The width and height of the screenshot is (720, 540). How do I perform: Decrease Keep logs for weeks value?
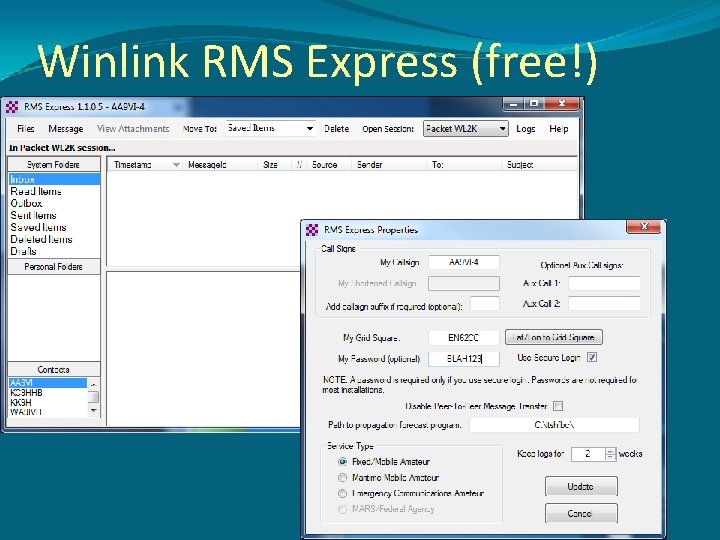[610, 457]
